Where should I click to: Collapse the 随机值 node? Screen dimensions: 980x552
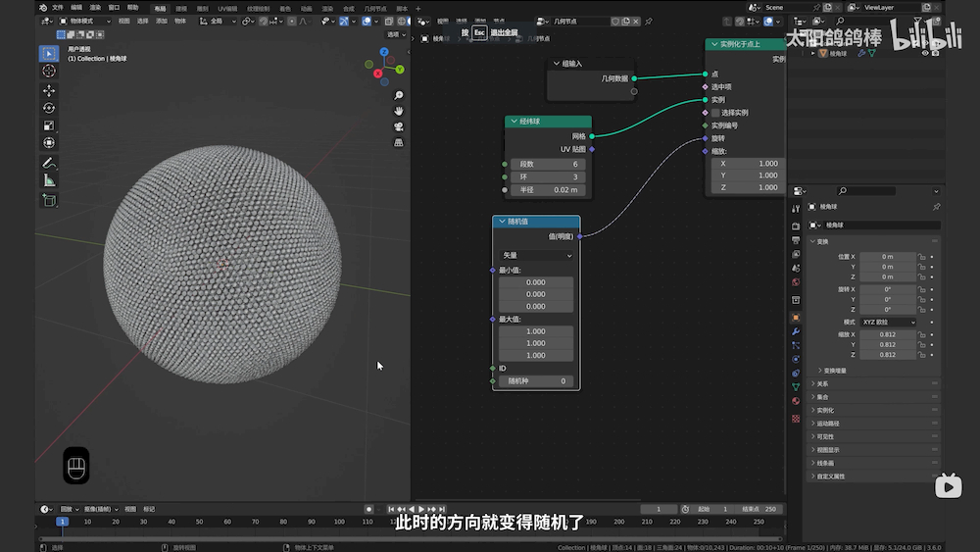502,222
